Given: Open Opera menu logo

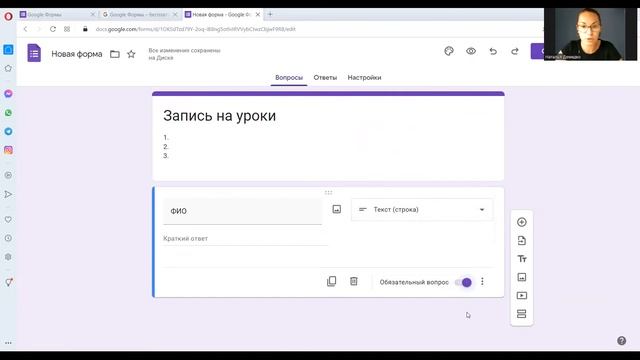Looking at the screenshot, I should pyautogui.click(x=8, y=16).
